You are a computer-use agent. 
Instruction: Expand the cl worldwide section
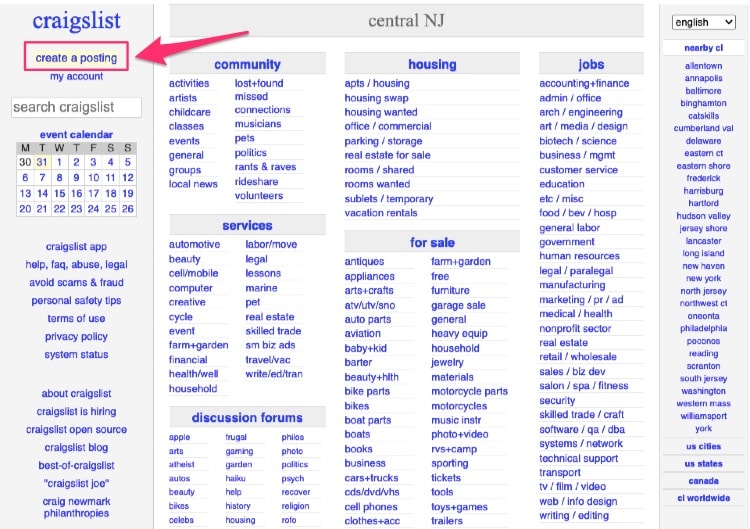[703, 498]
